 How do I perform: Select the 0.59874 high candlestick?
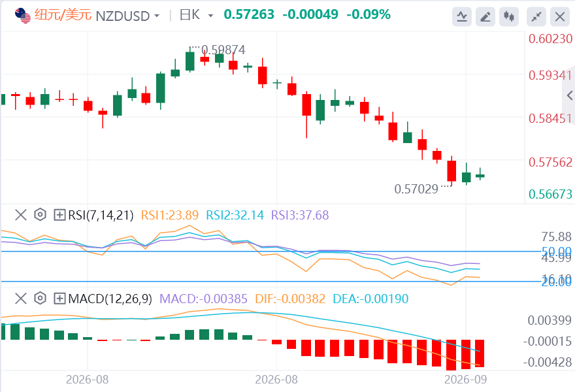(190, 59)
